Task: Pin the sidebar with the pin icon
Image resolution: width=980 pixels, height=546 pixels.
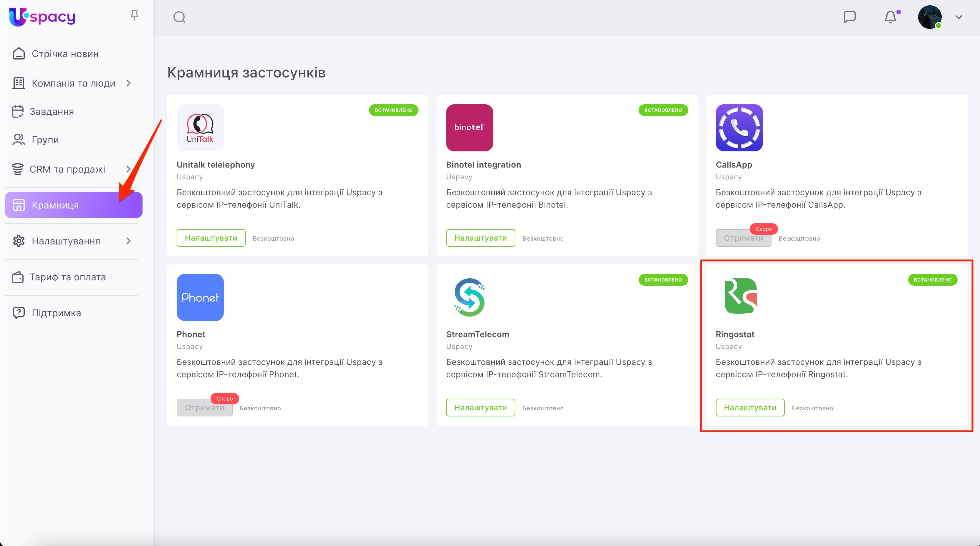Action: tap(134, 15)
